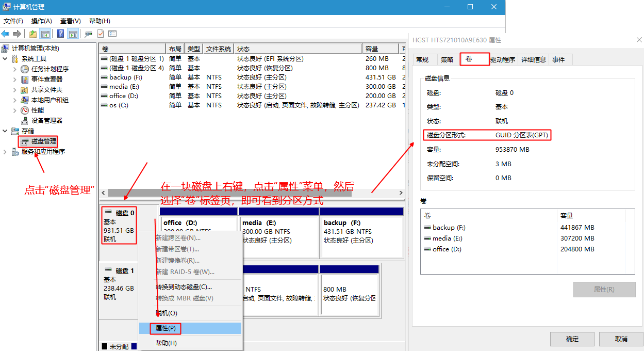Switch to the 详细信息 tab
644x351 pixels.
534,60
